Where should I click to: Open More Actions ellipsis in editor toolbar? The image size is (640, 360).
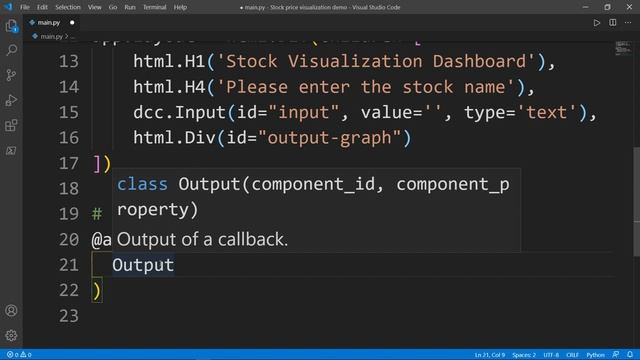coord(628,23)
